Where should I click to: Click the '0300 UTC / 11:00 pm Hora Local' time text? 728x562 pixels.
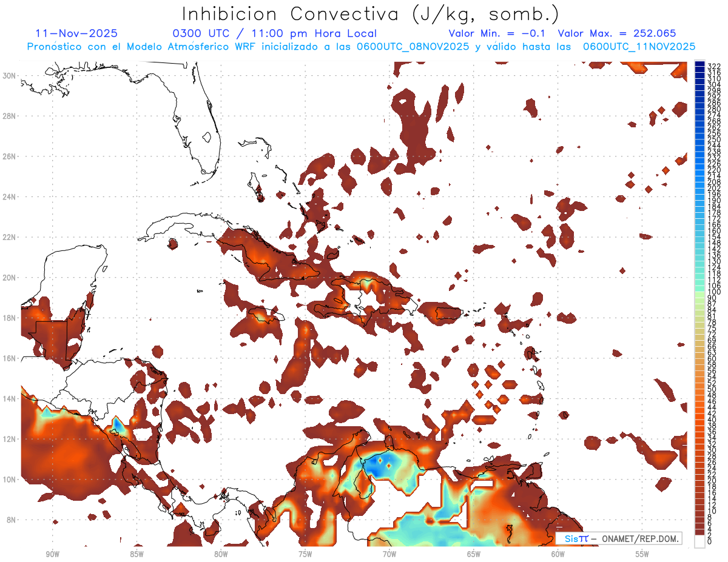click(275, 34)
